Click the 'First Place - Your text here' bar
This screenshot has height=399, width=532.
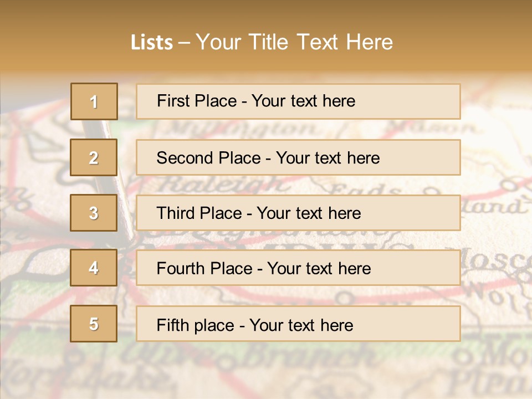click(x=298, y=101)
